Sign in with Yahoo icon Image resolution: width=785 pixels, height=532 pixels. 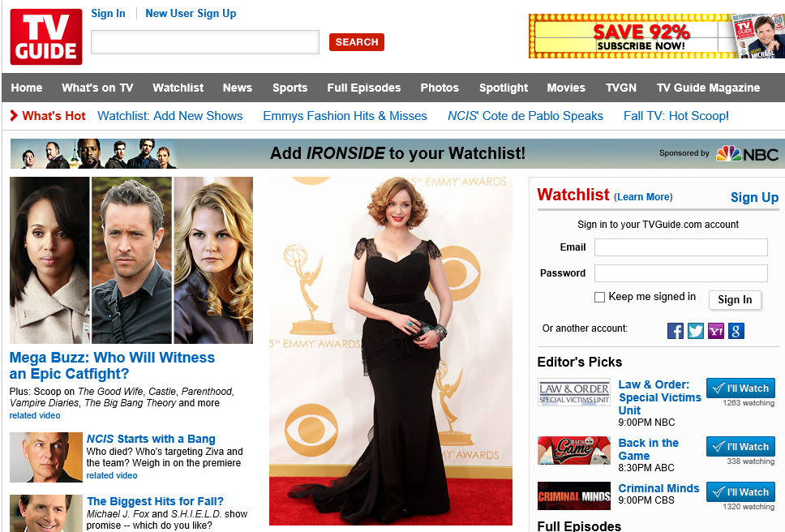[716, 331]
